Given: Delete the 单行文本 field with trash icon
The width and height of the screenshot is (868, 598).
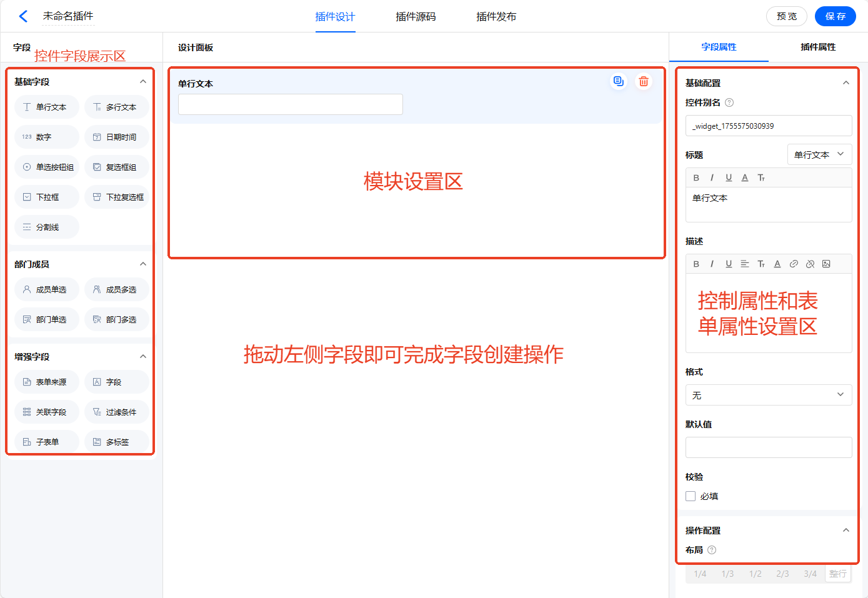Looking at the screenshot, I should pyautogui.click(x=643, y=81).
